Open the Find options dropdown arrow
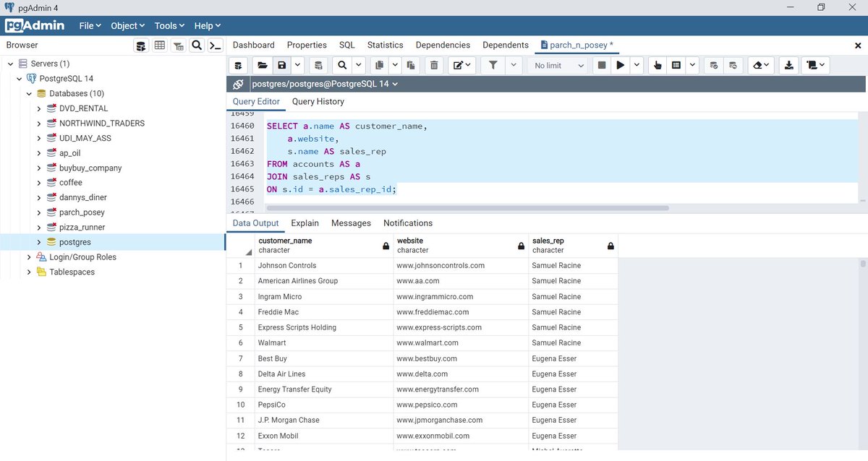Image resolution: width=868 pixels, height=461 pixels. point(358,65)
